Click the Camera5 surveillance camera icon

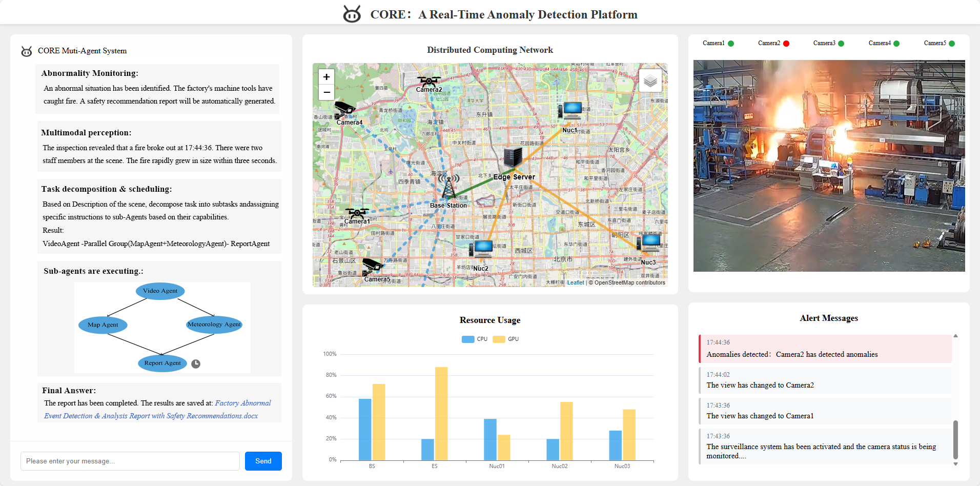coord(373,267)
